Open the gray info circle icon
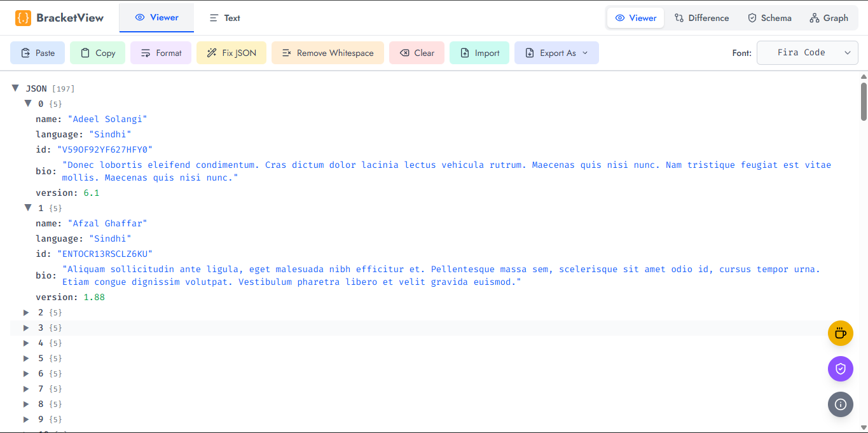Viewport: 868px width, 433px height. (x=840, y=404)
